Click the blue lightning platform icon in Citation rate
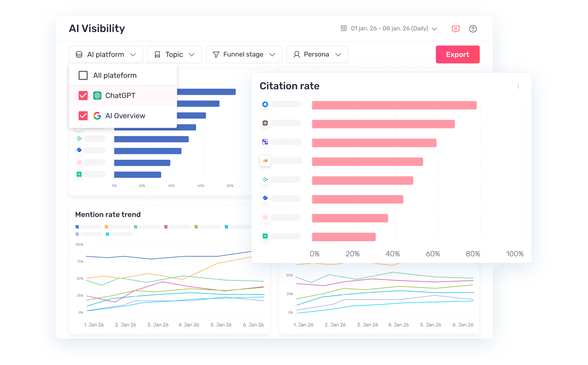588x365 pixels. click(265, 198)
